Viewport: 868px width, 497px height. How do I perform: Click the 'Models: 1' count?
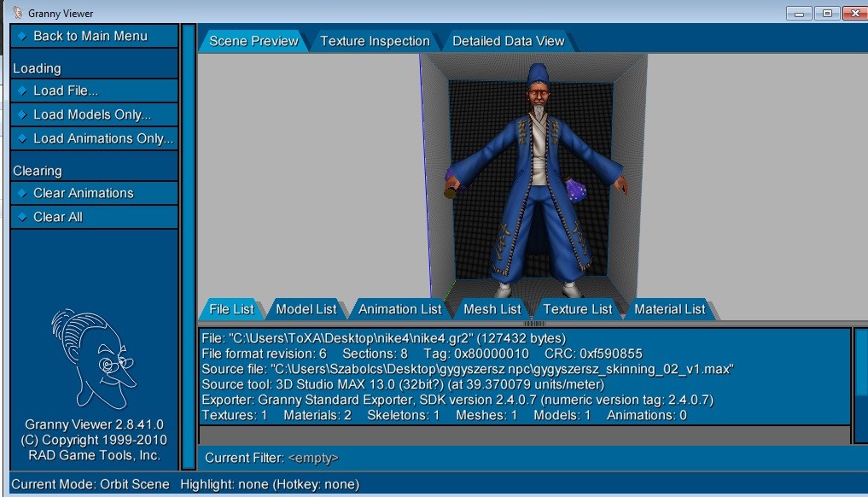click(562, 416)
